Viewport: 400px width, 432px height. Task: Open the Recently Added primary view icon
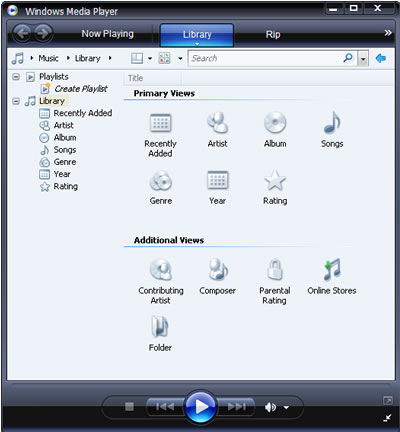point(160,123)
